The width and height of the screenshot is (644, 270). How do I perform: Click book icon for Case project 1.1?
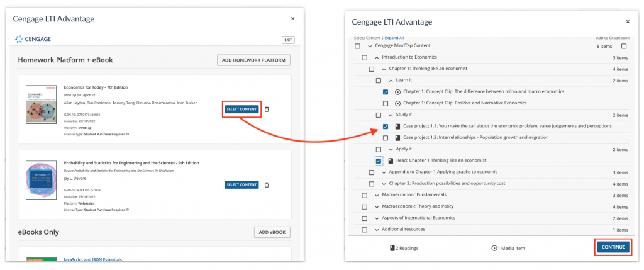397,126
